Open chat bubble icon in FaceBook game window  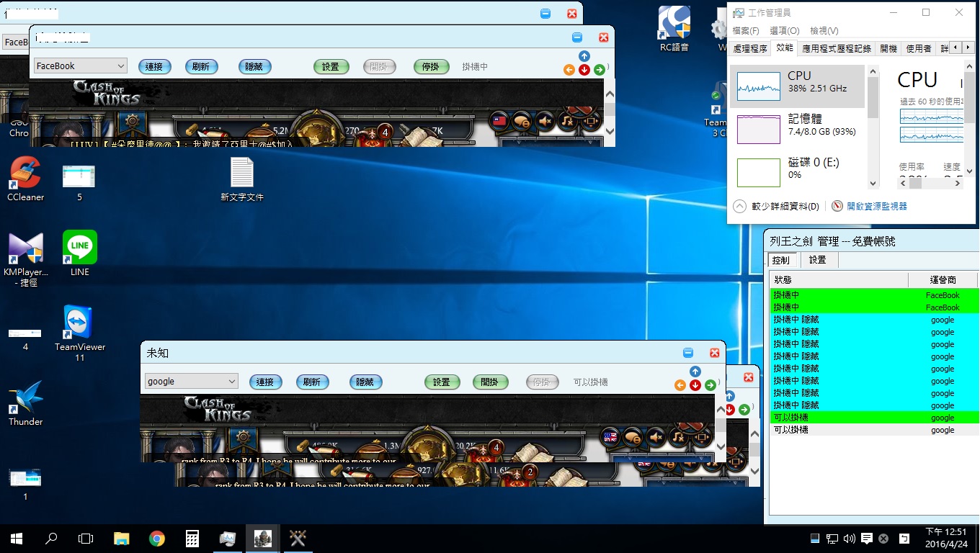coord(522,121)
